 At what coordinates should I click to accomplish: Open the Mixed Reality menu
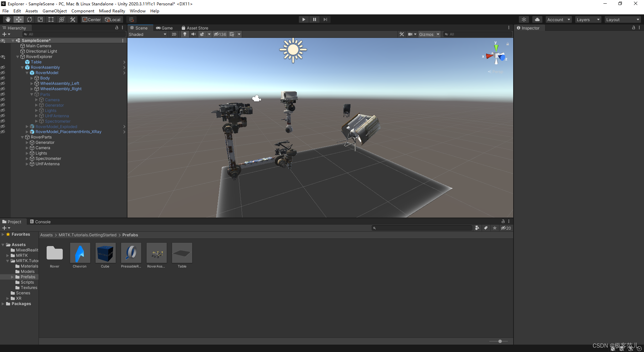point(112,11)
